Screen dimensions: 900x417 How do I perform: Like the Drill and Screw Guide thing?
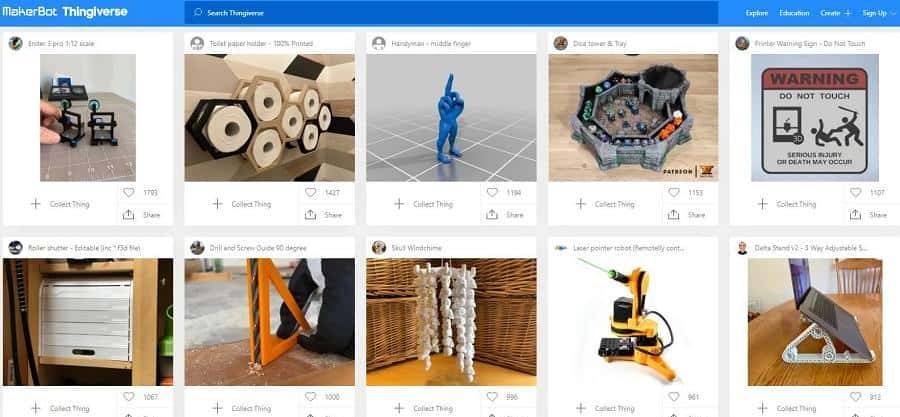[x=311, y=397]
